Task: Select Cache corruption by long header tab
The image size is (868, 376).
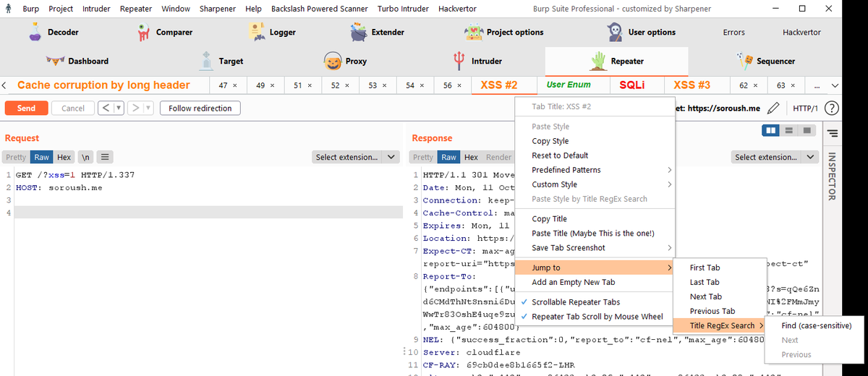Action: pos(103,85)
